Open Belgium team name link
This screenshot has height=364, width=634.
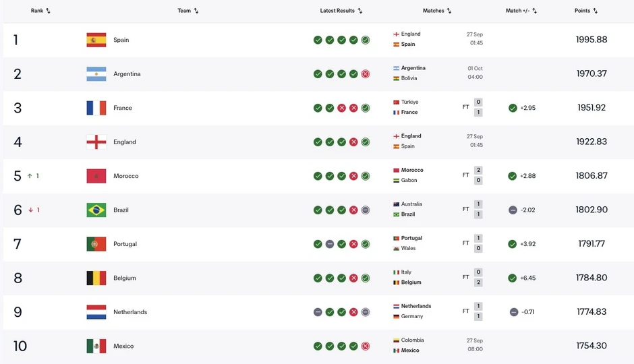(125, 278)
